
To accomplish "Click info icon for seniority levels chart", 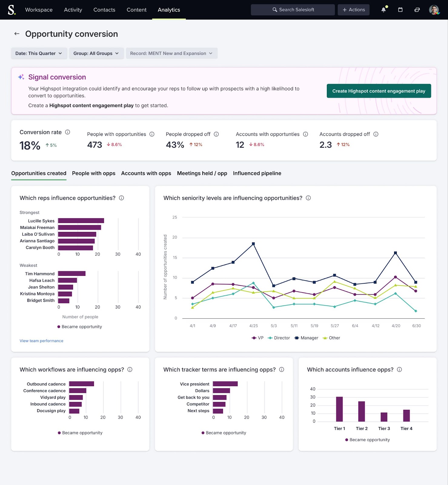I will click(x=308, y=198).
